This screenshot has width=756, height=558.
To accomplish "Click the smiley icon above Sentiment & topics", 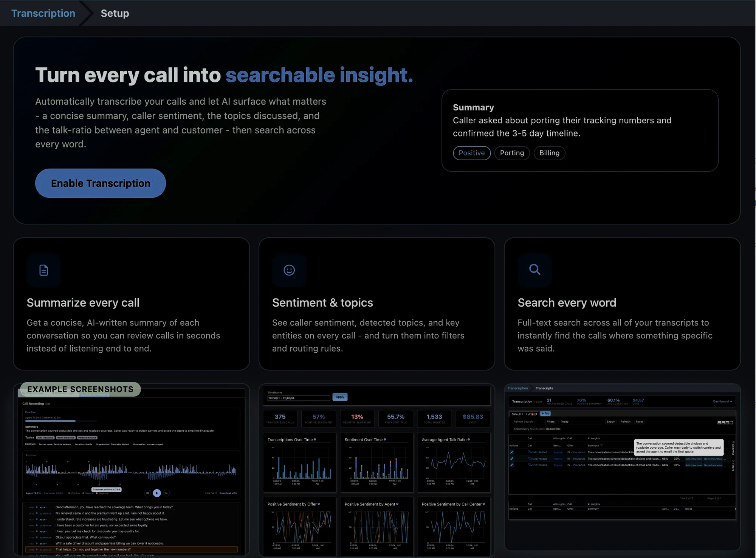I will 289,270.
